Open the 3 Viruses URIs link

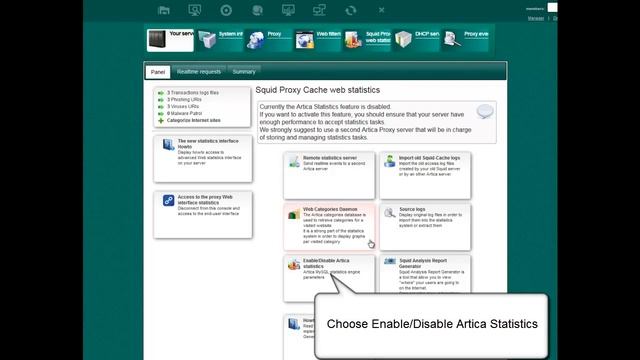[183, 107]
